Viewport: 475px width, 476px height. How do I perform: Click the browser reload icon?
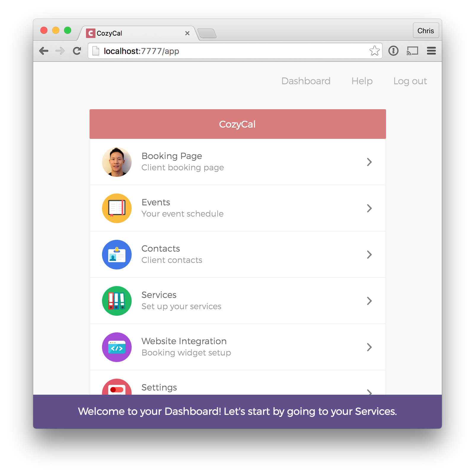pos(77,51)
